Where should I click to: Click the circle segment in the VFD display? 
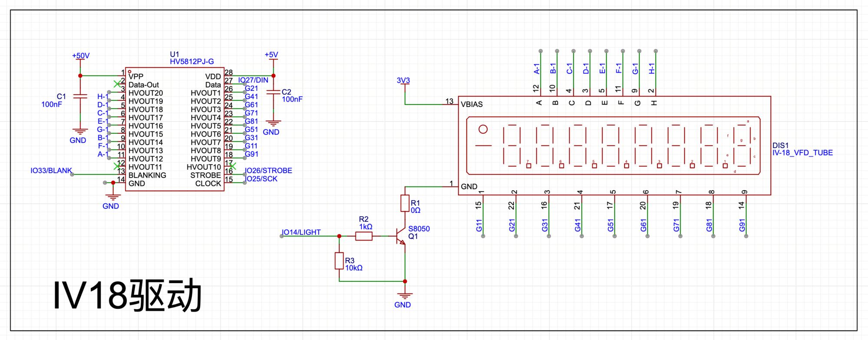483,129
